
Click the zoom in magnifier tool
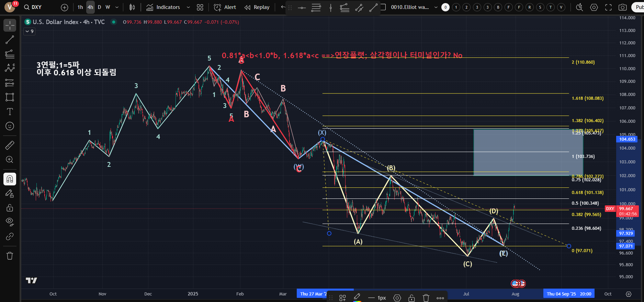[x=10, y=160]
